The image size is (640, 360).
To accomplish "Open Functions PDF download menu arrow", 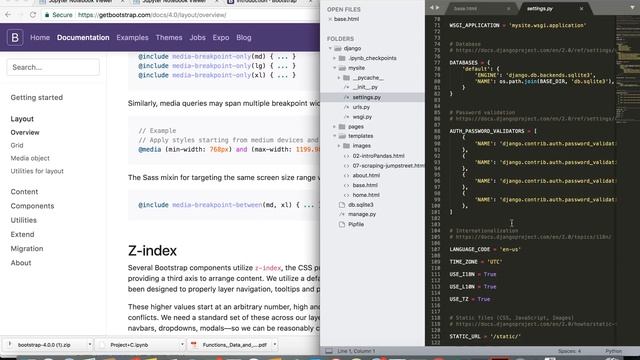I will coord(275,345).
